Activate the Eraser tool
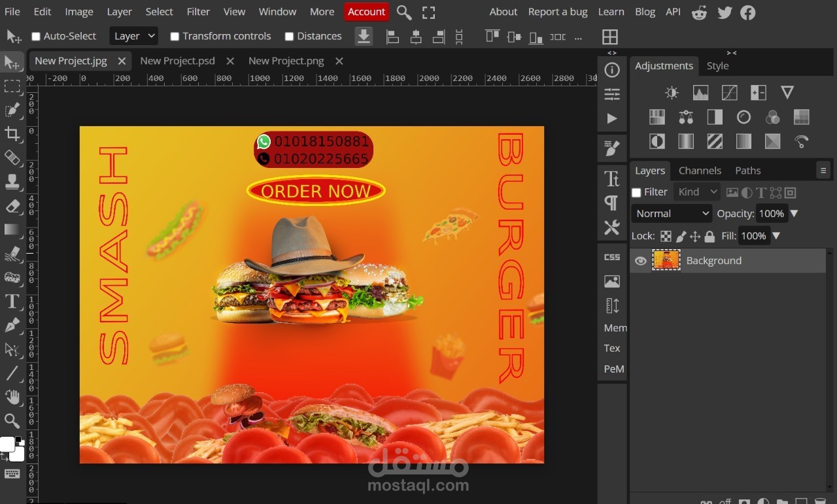 [12, 206]
